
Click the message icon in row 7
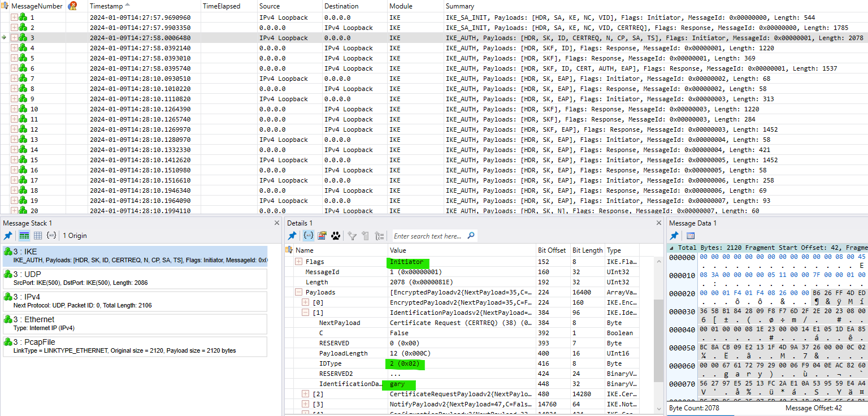23,79
